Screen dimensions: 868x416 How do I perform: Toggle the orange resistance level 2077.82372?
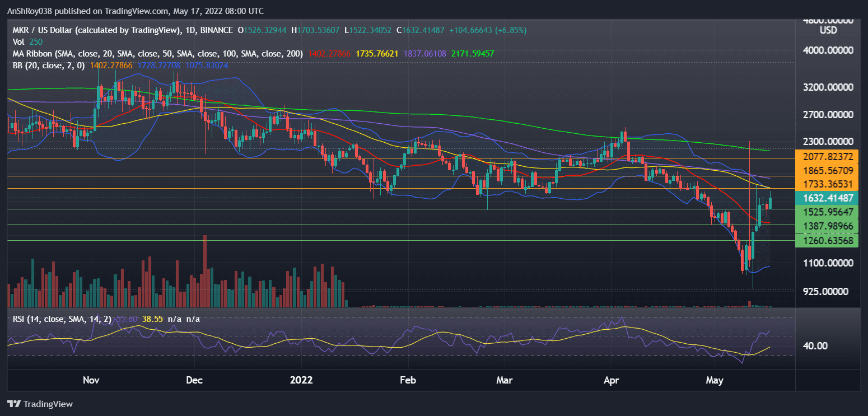pyautogui.click(x=827, y=156)
